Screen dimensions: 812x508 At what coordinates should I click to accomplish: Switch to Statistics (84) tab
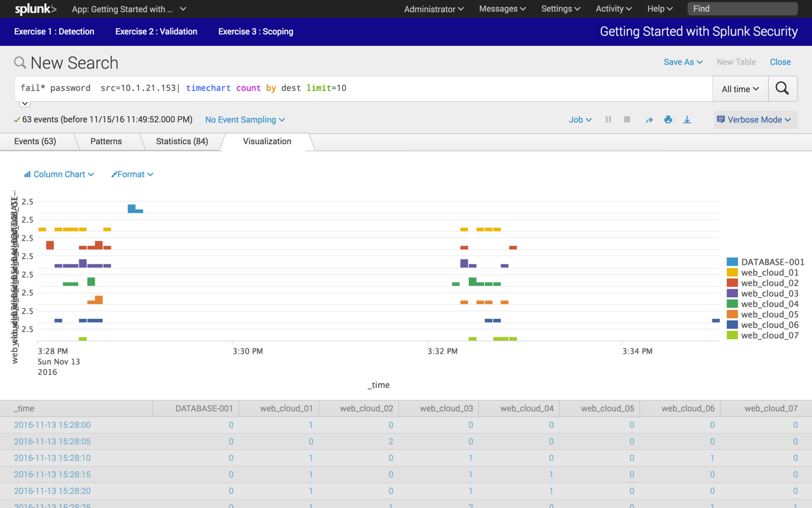(x=182, y=141)
